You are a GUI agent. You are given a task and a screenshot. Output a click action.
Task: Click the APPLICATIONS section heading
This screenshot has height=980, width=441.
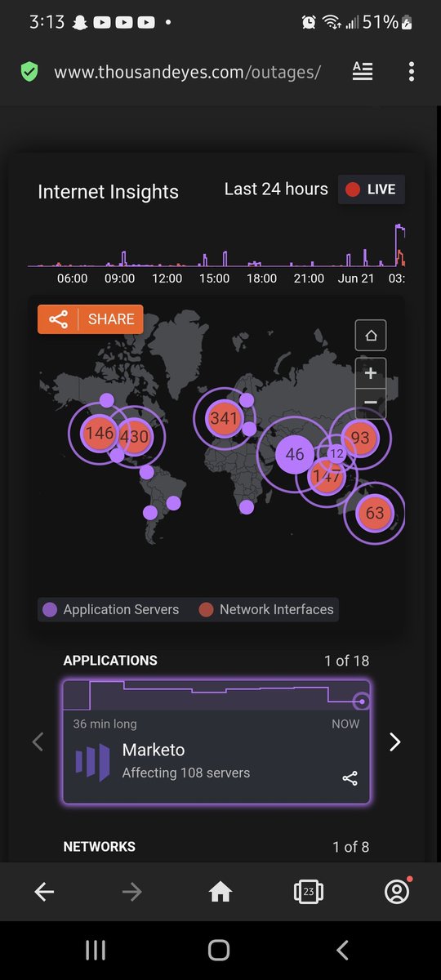[110, 661]
